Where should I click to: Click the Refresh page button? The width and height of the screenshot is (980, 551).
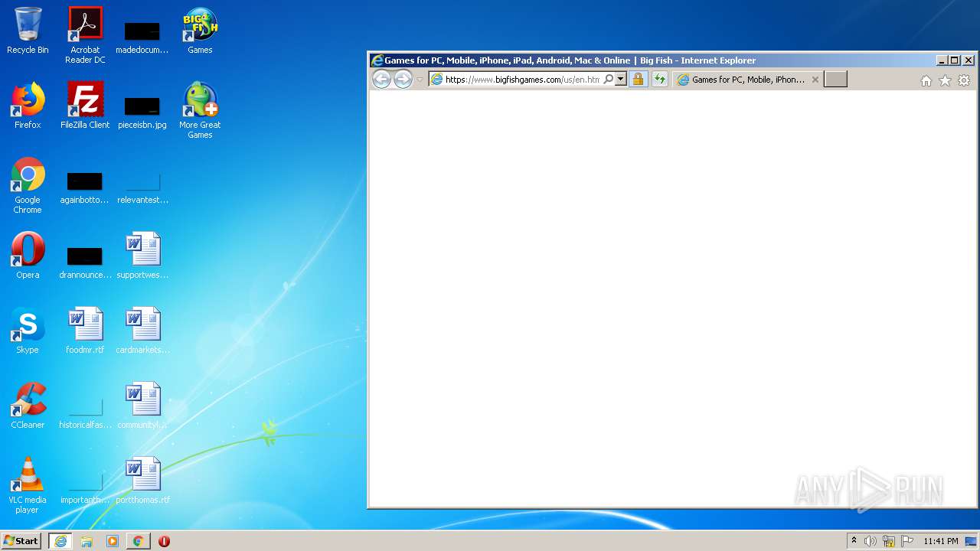click(x=659, y=80)
